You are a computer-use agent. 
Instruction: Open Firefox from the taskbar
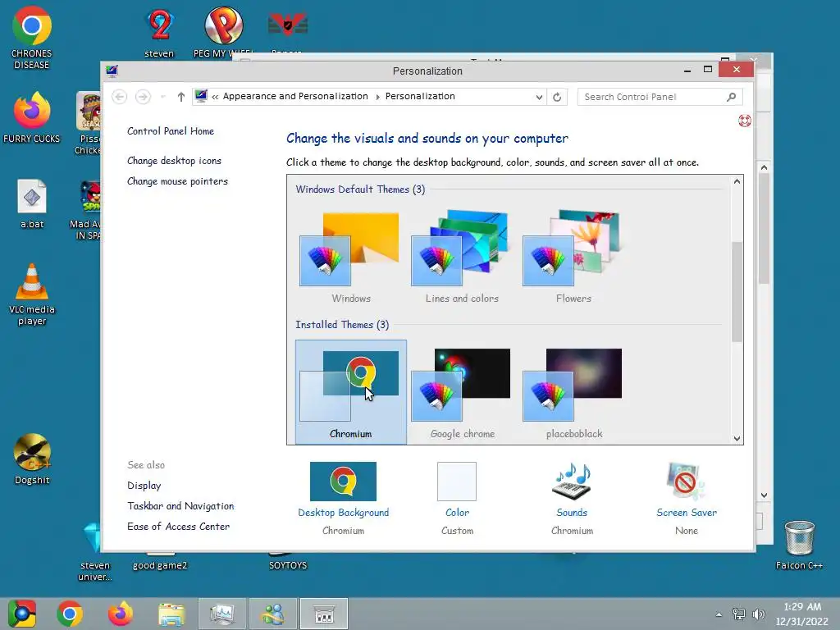pos(120,614)
